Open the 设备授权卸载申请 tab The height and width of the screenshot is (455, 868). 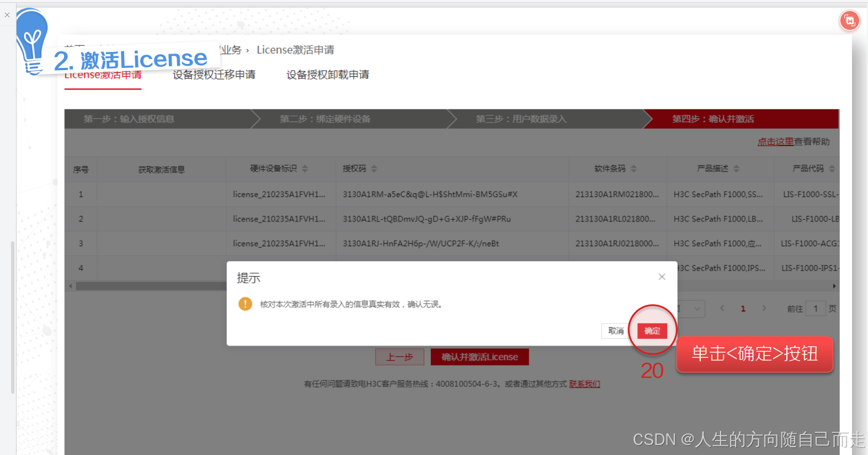328,75
